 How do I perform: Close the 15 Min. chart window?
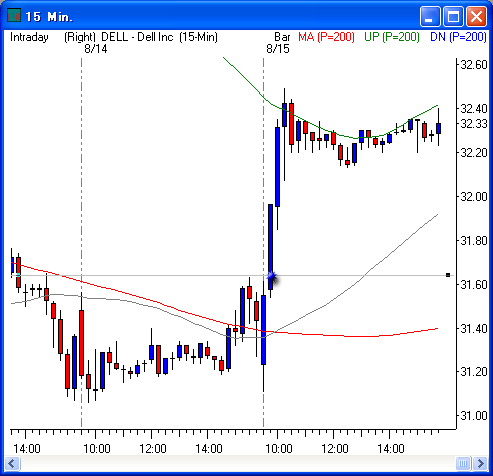click(476, 16)
